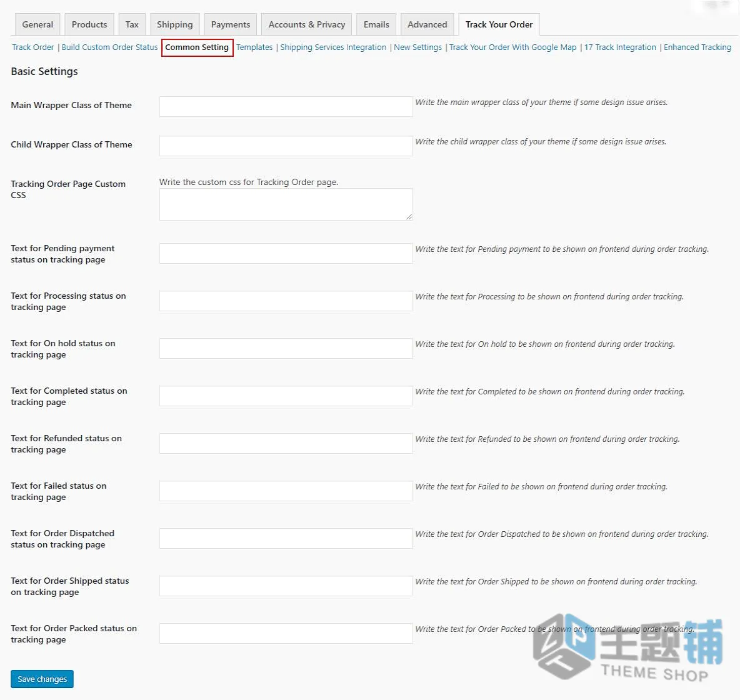Focus the Order Shipped status text field
Viewport: 740px width, 700px height.
pyautogui.click(x=286, y=586)
